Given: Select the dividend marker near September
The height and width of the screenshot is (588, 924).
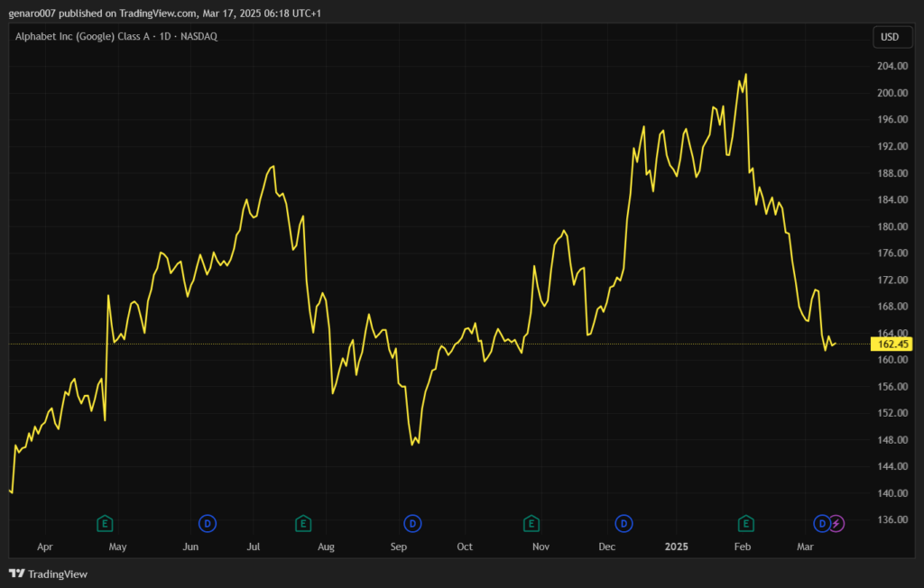Looking at the screenshot, I should pyautogui.click(x=412, y=522).
